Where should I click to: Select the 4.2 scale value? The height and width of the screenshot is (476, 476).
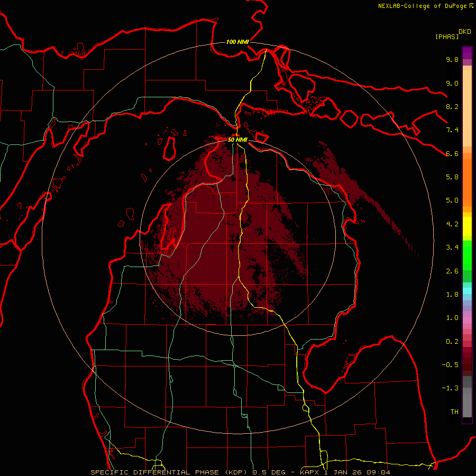pyautogui.click(x=452, y=224)
